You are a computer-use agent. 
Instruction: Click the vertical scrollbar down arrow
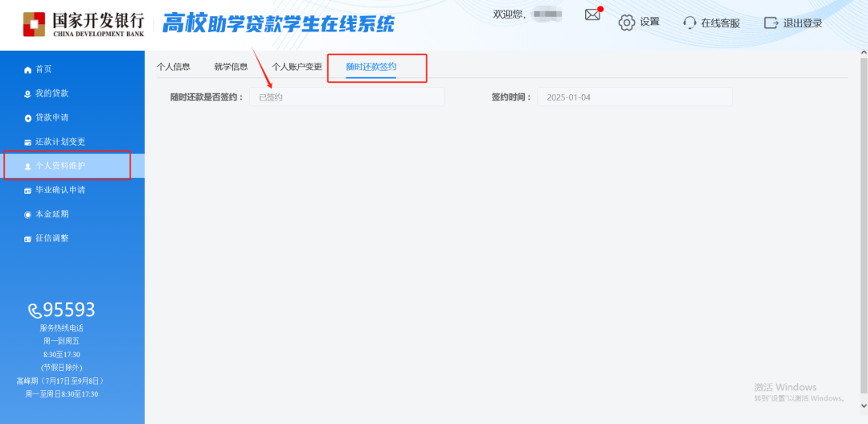pyautogui.click(x=863, y=406)
